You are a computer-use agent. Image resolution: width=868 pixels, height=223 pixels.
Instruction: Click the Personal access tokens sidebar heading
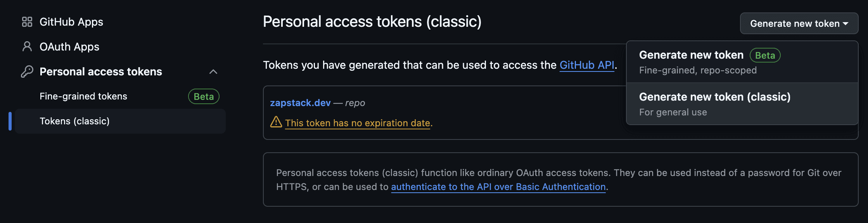point(101,71)
